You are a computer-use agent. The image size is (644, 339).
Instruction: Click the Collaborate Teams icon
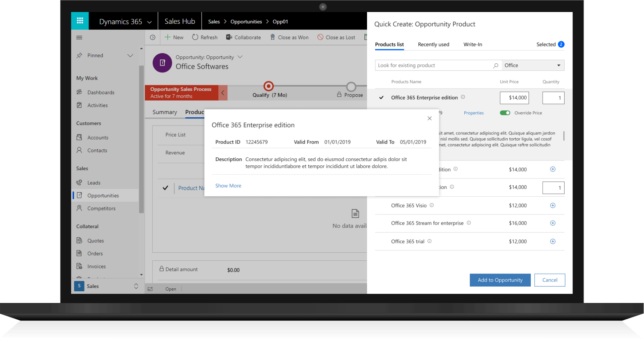(x=229, y=37)
